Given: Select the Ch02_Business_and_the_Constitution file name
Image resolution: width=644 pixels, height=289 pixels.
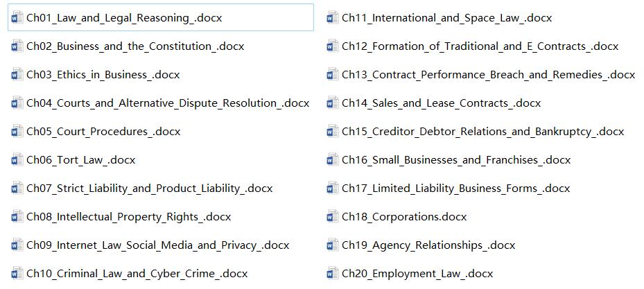Looking at the screenshot, I should (135, 46).
